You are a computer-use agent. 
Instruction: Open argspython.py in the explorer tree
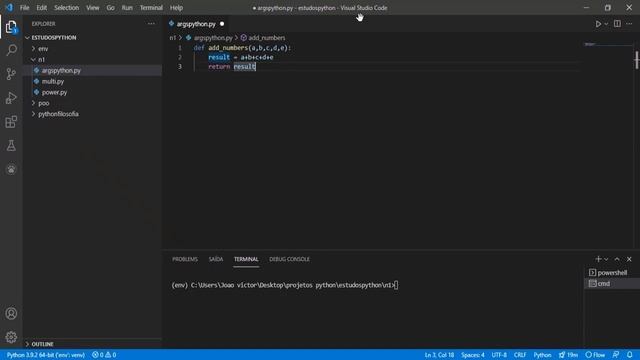click(x=61, y=71)
